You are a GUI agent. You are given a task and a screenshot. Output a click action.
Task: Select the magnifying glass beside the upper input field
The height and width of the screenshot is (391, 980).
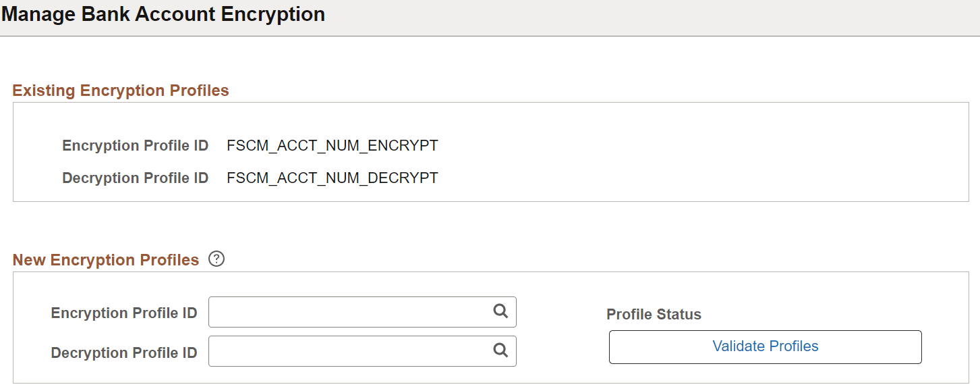(500, 312)
